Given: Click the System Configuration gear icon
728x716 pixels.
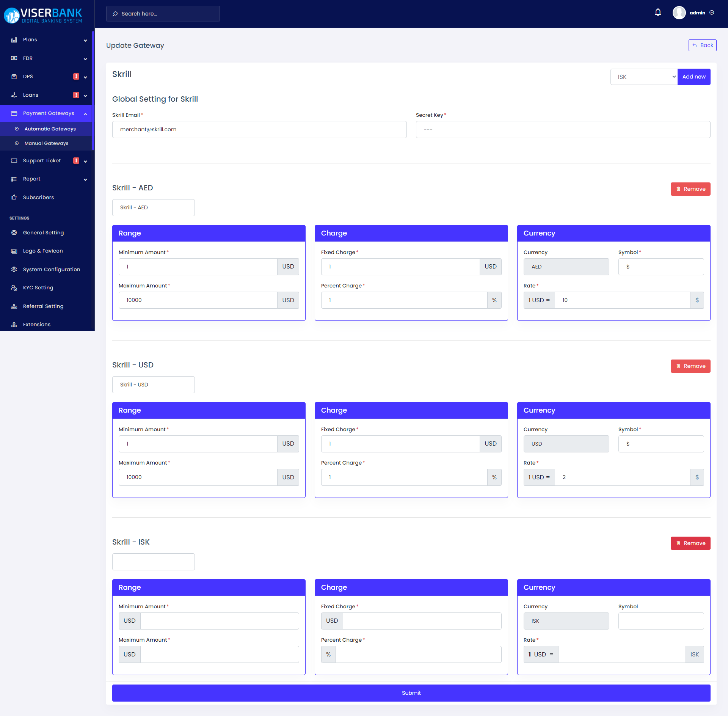Looking at the screenshot, I should point(14,269).
